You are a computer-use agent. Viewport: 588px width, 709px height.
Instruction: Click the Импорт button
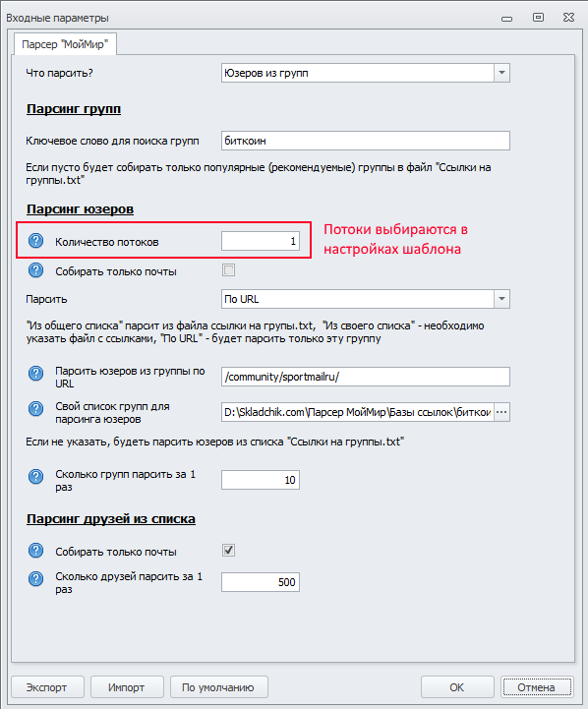point(127,687)
